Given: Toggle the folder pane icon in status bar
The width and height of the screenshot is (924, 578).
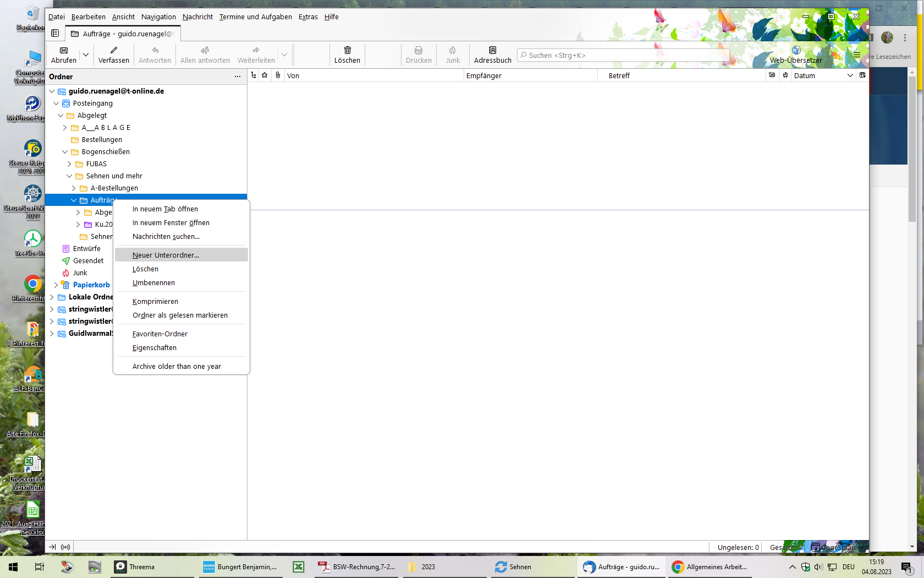Looking at the screenshot, I should pos(52,547).
